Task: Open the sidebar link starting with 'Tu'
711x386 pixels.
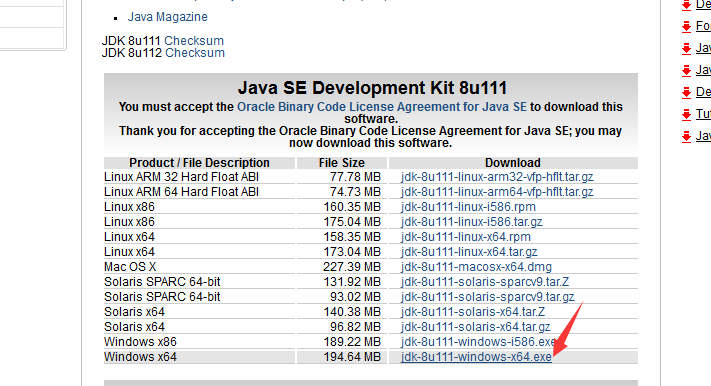Action: [703, 113]
